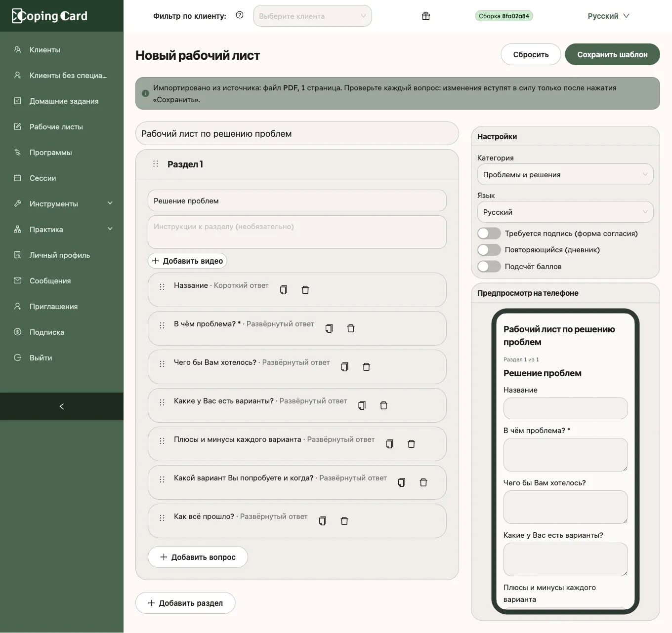Viewport: 672px width, 633px height.
Task: Enable Требуется подпись (форма согласия) switch
Action: 489,234
